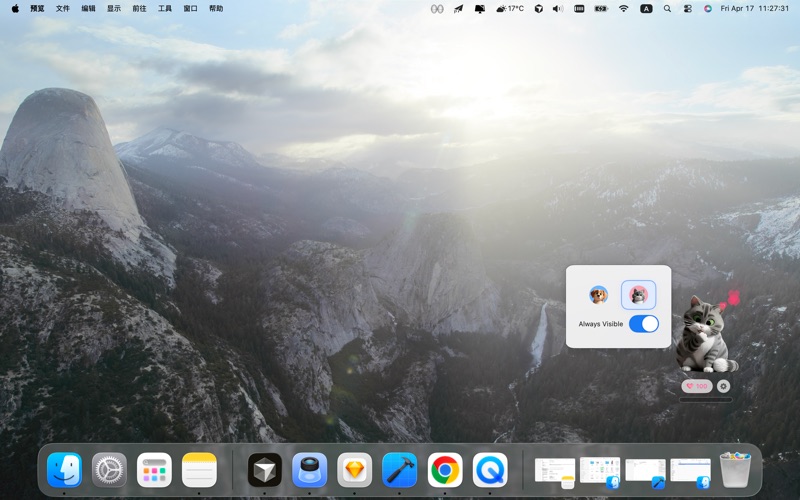The image size is (800, 500).
Task: Open the 17°C weather status item
Action: point(510,9)
